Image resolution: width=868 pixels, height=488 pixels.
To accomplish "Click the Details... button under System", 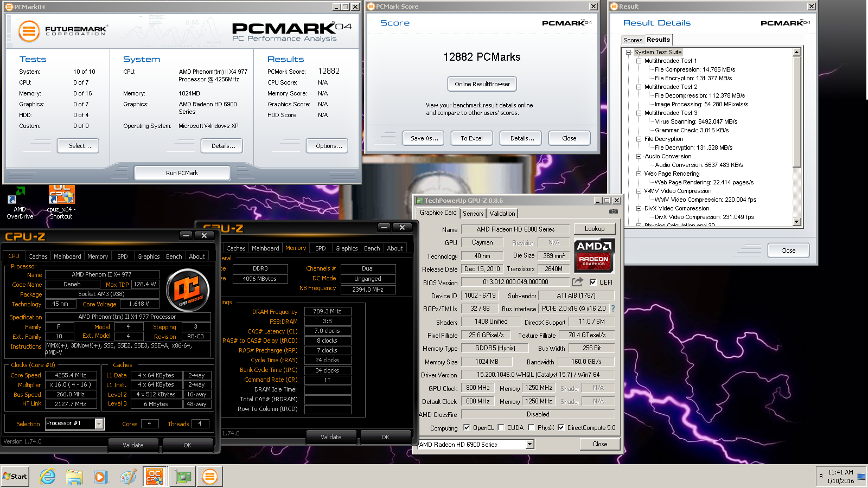I will point(223,146).
